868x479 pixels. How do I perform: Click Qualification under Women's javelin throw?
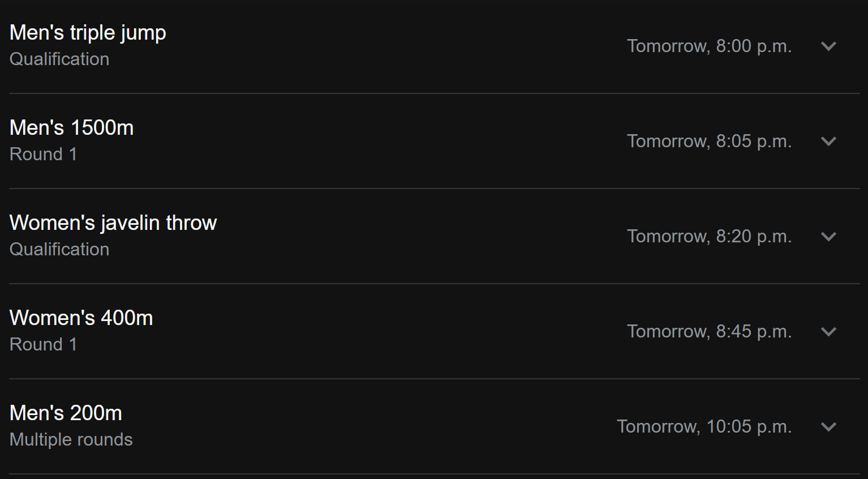coord(59,249)
